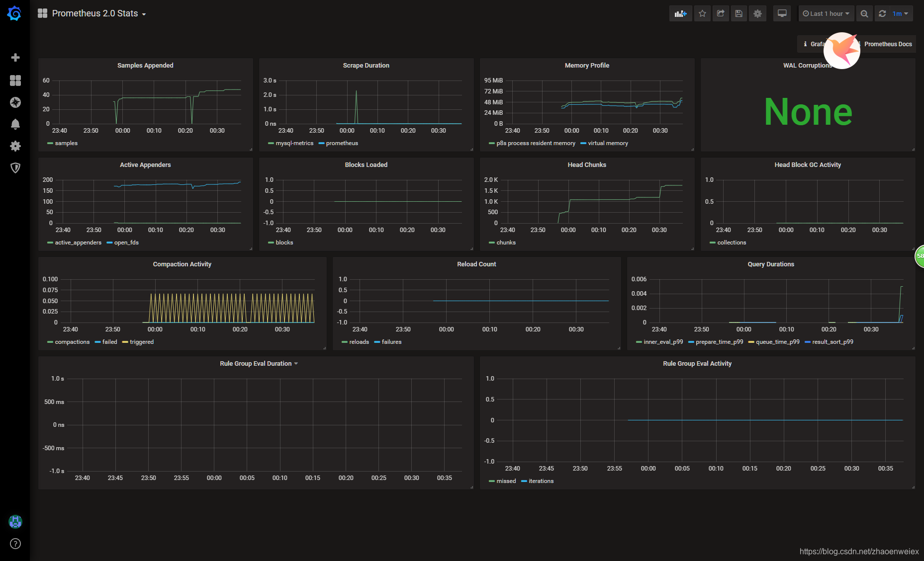Click the Share dashboard icon
The width and height of the screenshot is (924, 561).
point(721,13)
